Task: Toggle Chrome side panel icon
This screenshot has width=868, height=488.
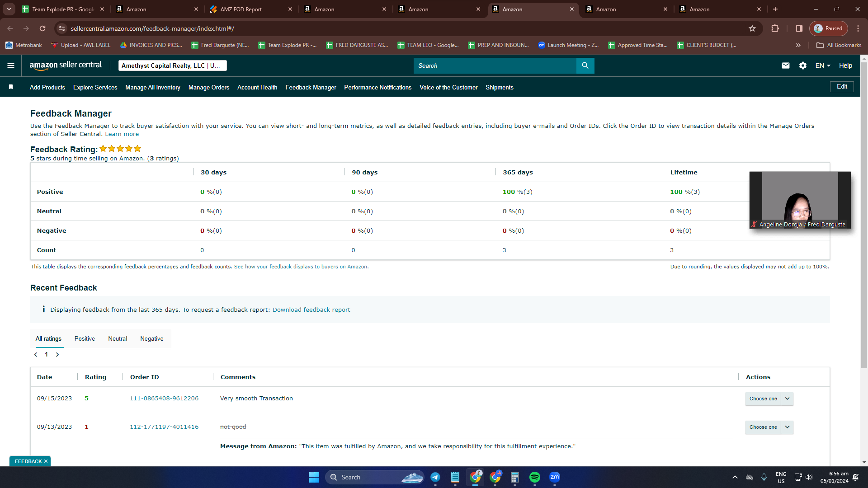Action: [x=799, y=28]
